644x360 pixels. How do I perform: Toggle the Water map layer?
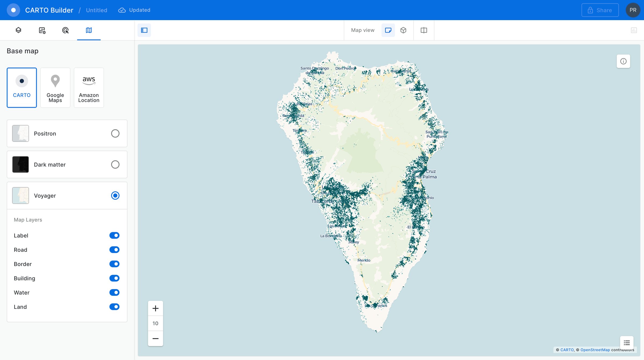click(114, 292)
